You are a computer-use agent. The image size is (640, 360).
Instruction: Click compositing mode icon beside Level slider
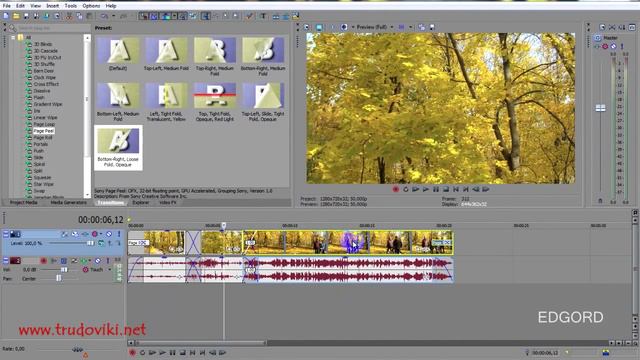(x=101, y=243)
